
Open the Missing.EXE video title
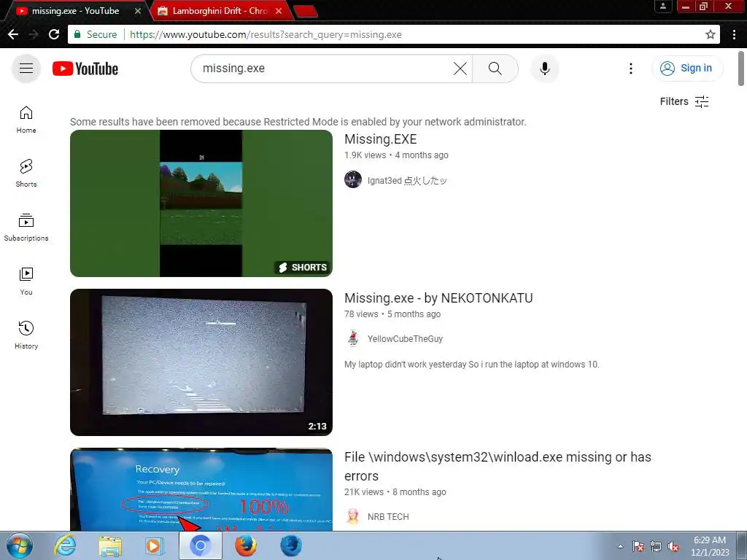(x=380, y=139)
